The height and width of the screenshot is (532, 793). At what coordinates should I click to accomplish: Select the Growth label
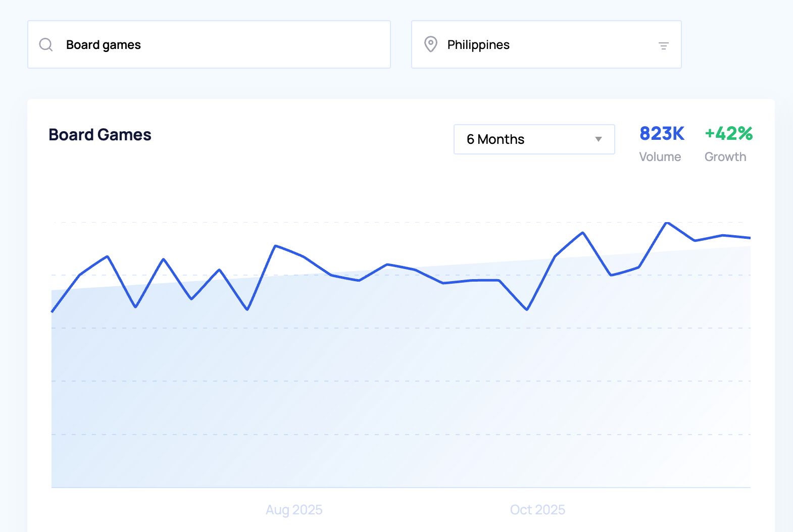tap(725, 157)
